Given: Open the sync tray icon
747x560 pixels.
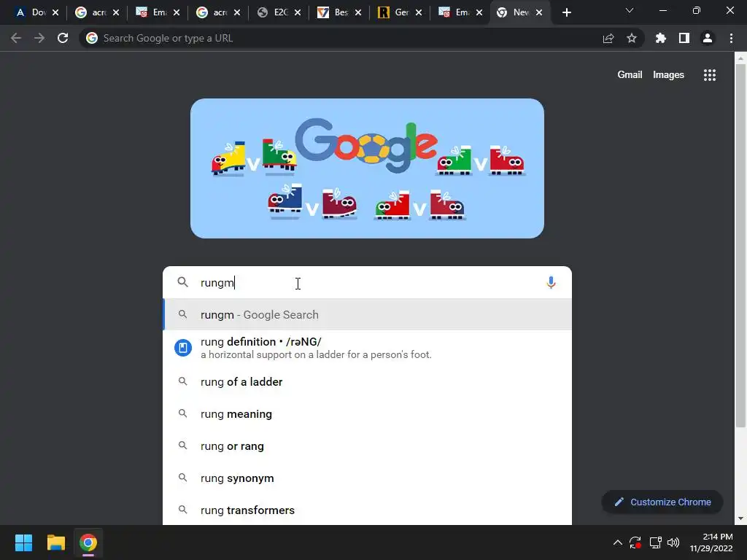Looking at the screenshot, I should click(635, 542).
